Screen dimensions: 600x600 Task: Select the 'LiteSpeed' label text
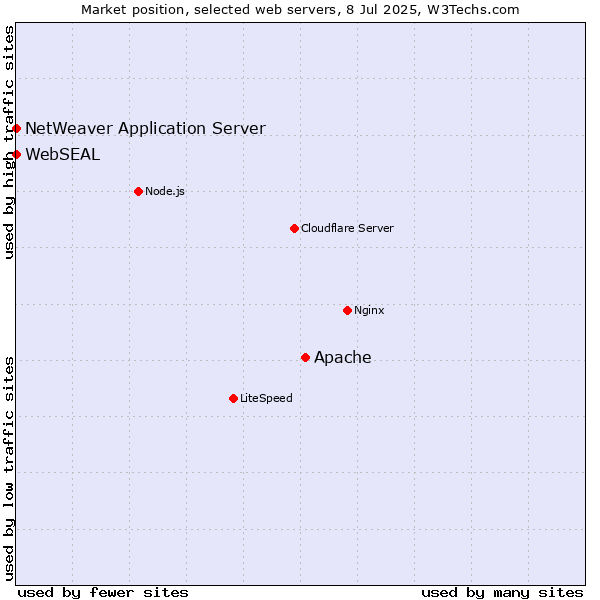266,398
